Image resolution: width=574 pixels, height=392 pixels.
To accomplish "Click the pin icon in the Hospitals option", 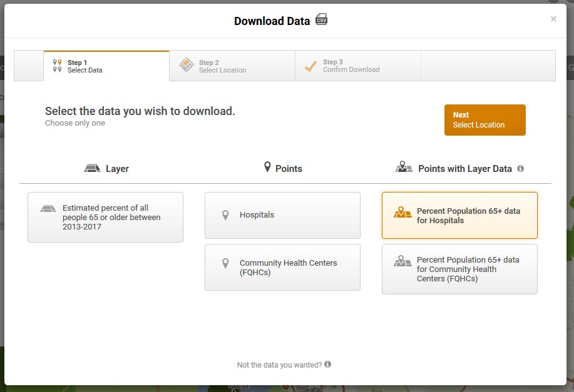I will (225, 215).
